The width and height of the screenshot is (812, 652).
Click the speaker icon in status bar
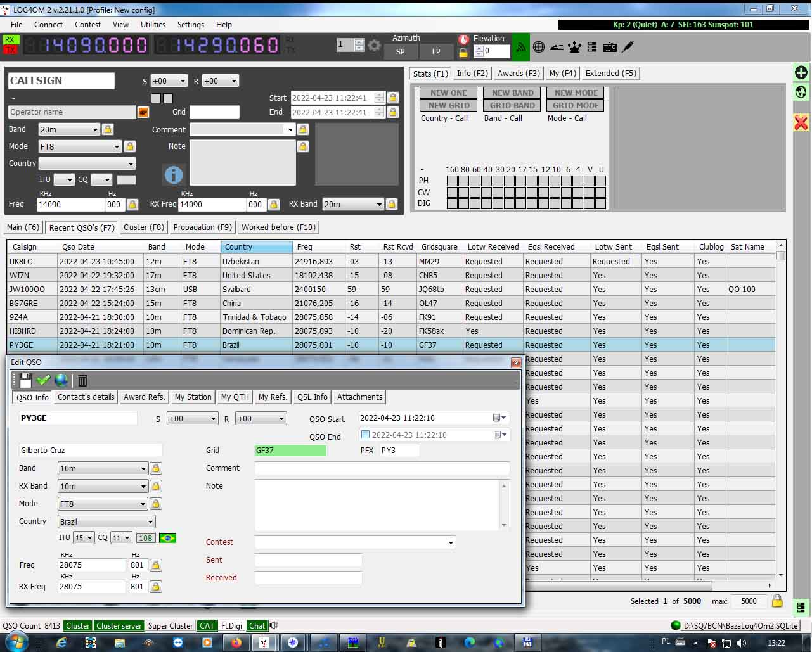point(274,625)
